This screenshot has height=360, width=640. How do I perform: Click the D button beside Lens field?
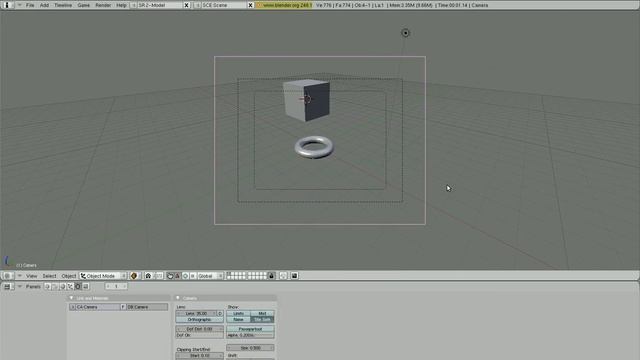point(220,313)
